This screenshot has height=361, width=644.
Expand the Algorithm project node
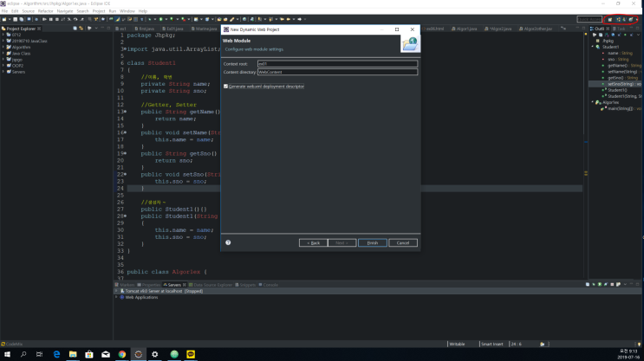(x=3, y=47)
